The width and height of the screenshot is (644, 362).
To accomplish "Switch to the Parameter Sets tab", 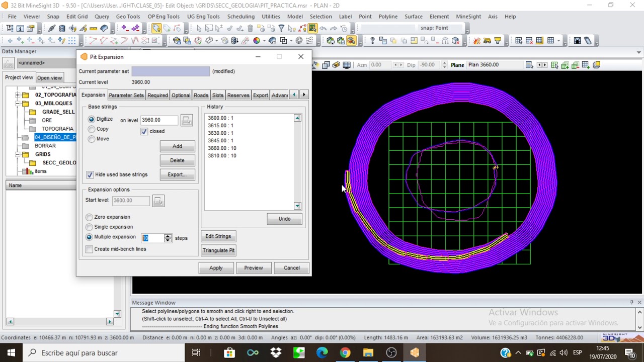I will [126, 95].
